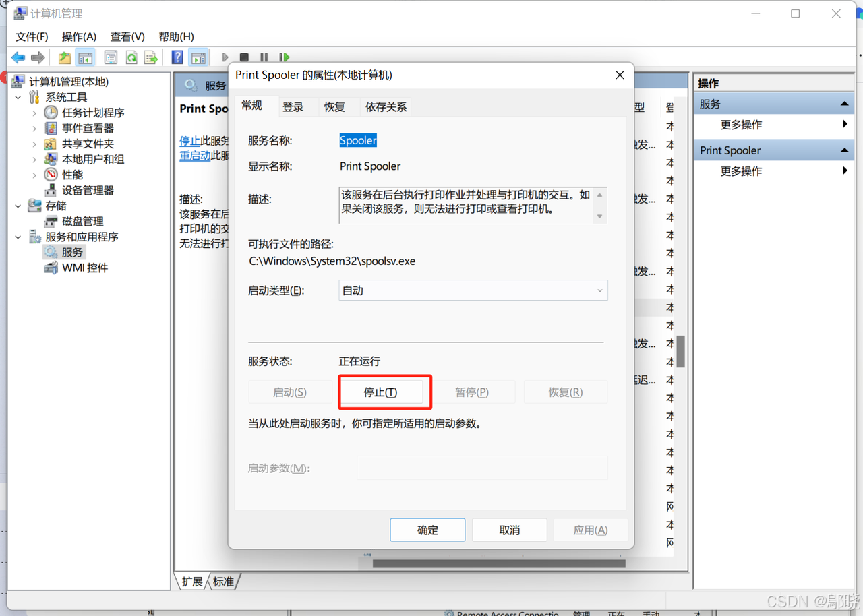This screenshot has height=616, width=863.
Task: Expand the 事件查看器 node arrow
Action: 34,129
